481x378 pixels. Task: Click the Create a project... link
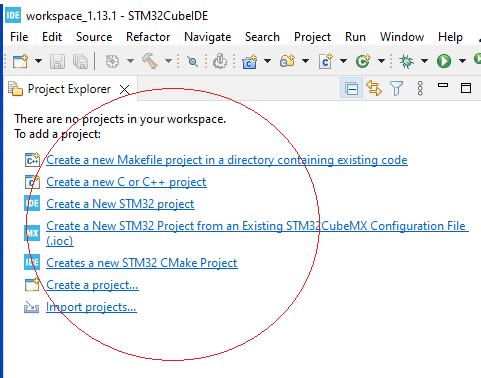click(x=92, y=285)
